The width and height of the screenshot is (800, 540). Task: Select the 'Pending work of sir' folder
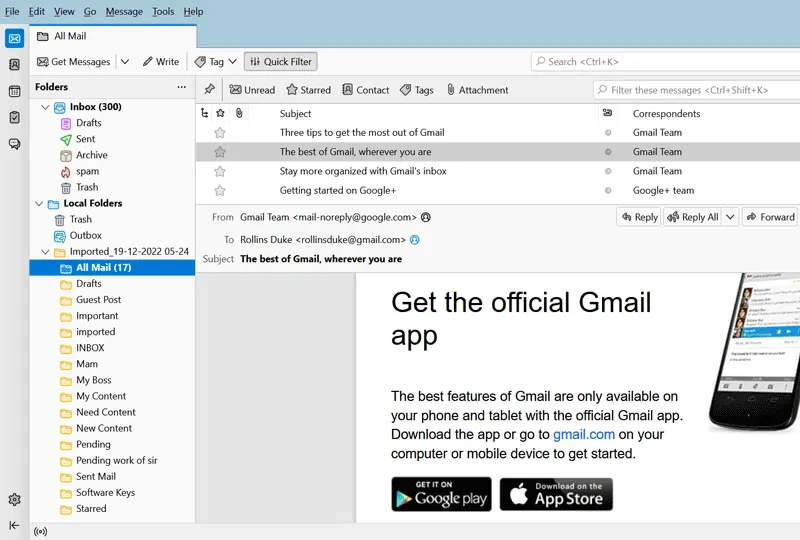click(116, 460)
